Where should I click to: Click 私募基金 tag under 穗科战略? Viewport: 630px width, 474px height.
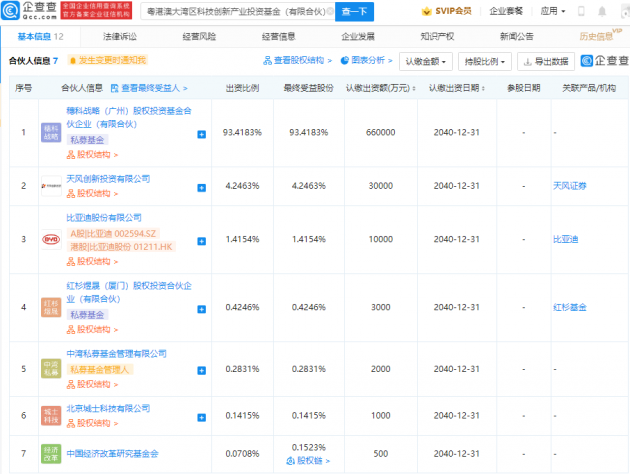[87, 140]
